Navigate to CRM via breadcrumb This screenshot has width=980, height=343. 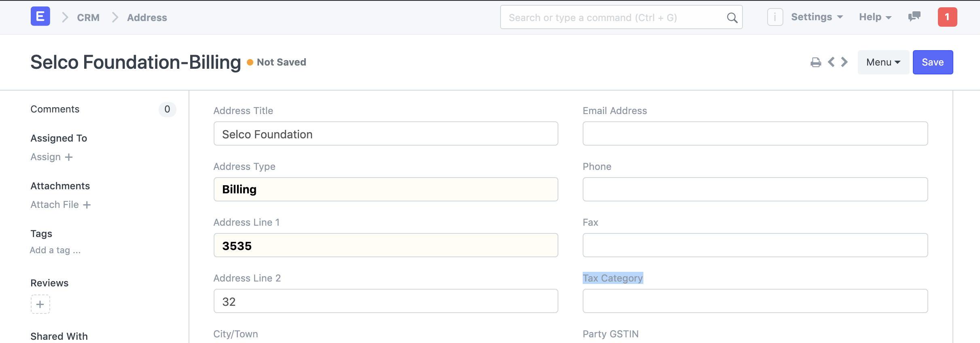pyautogui.click(x=88, y=17)
